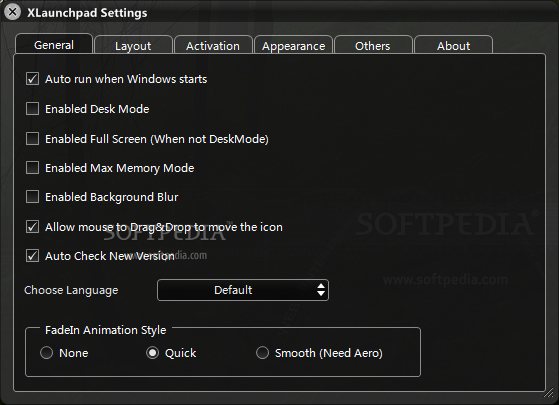This screenshot has width=559, height=405.
Task: Show the About tab
Action: pos(453,45)
